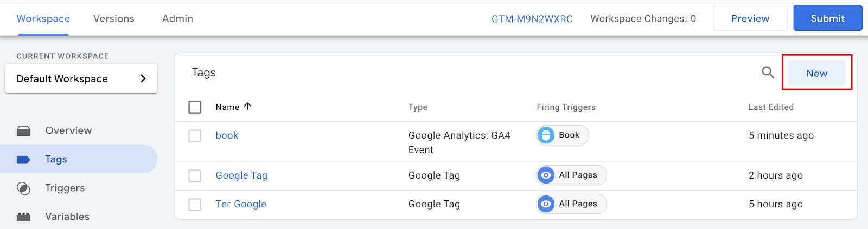Toggle the select-all checkbox in the header

[x=195, y=107]
